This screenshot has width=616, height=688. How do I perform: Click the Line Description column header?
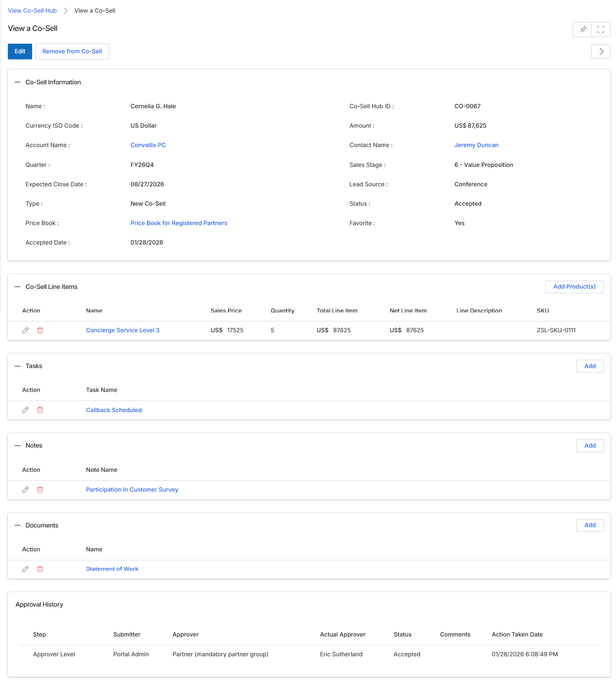479,311
